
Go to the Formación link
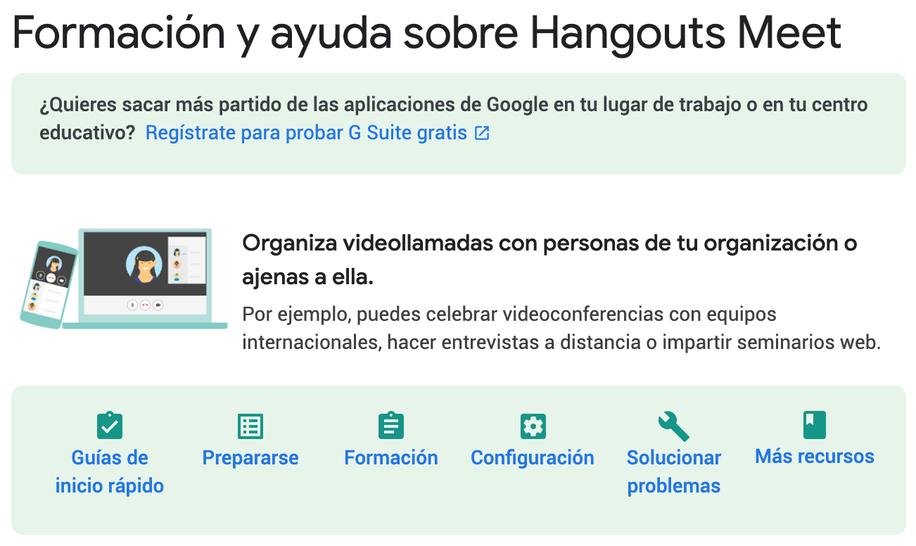(x=391, y=457)
